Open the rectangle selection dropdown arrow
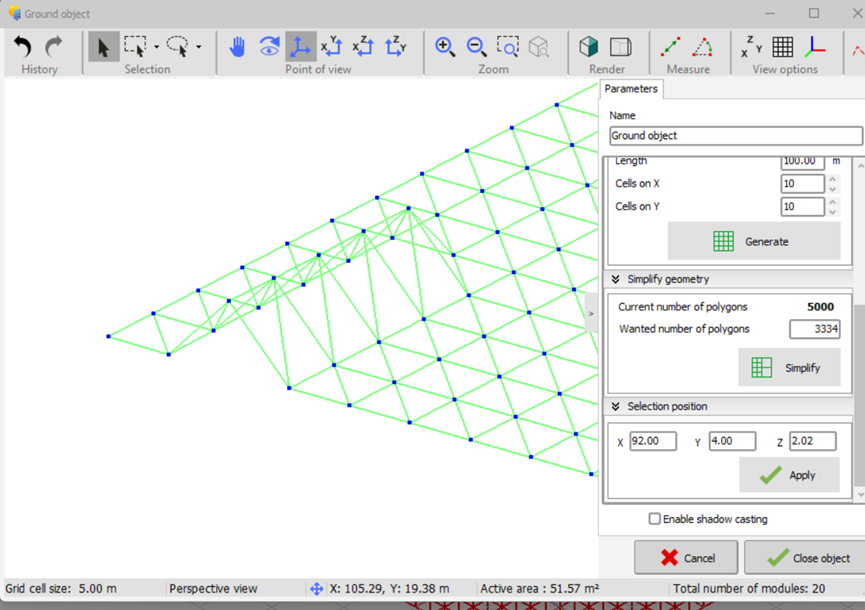The width and height of the screenshot is (865, 610). (x=157, y=47)
